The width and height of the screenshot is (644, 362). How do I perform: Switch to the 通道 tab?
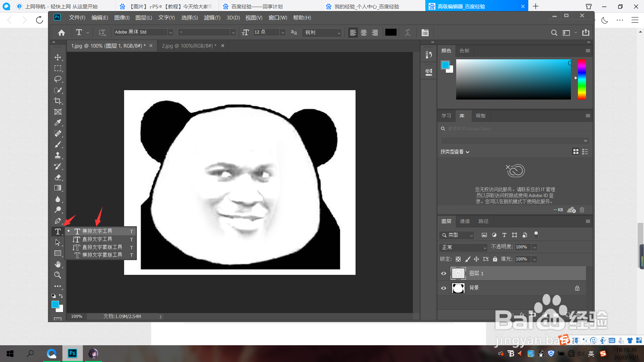(x=465, y=221)
